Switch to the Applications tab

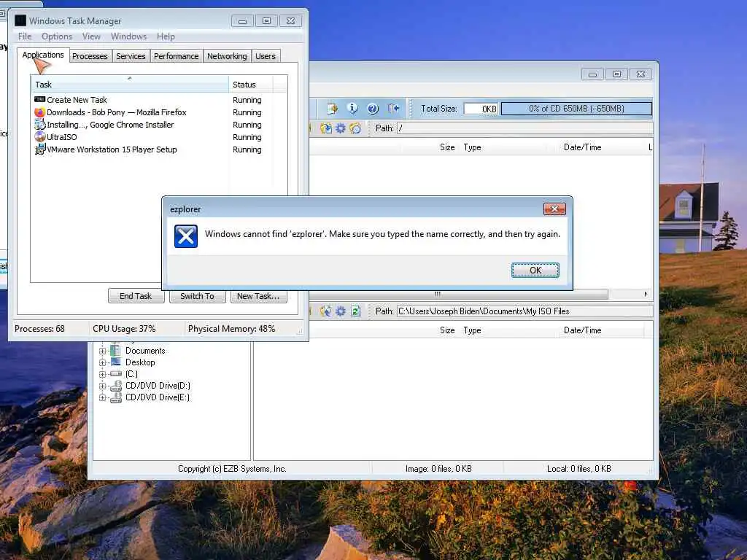(43, 55)
